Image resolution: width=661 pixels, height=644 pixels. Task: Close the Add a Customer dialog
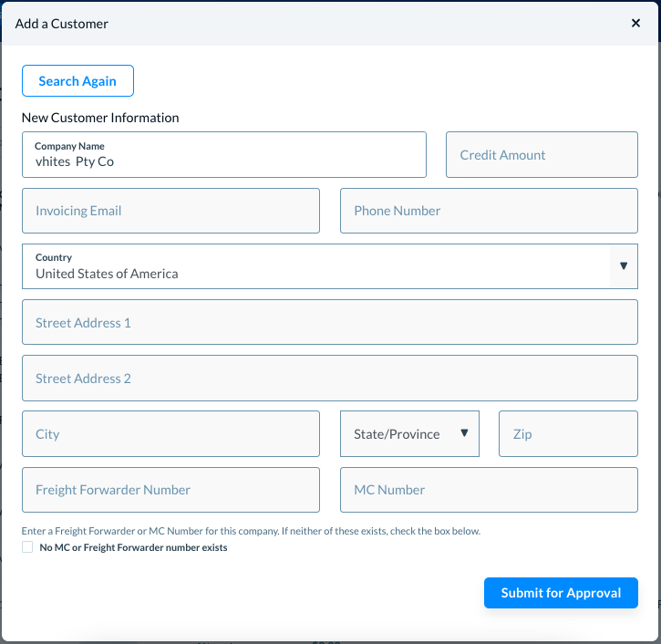[635, 24]
